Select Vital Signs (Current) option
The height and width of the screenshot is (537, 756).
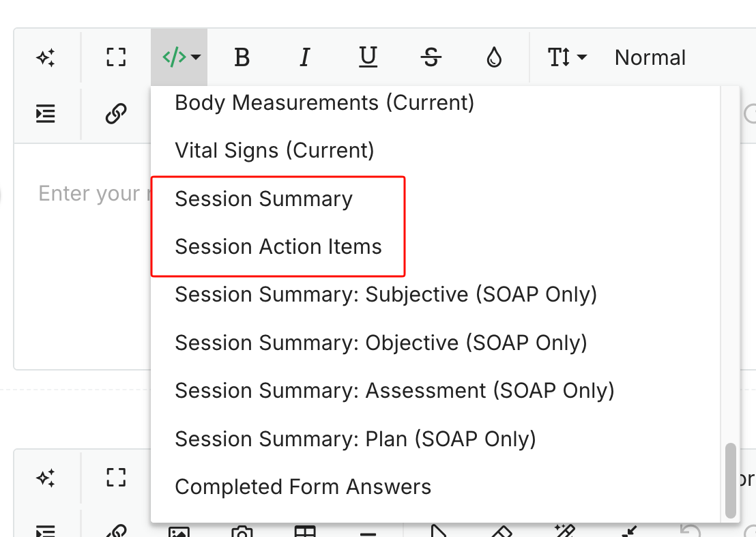click(275, 150)
